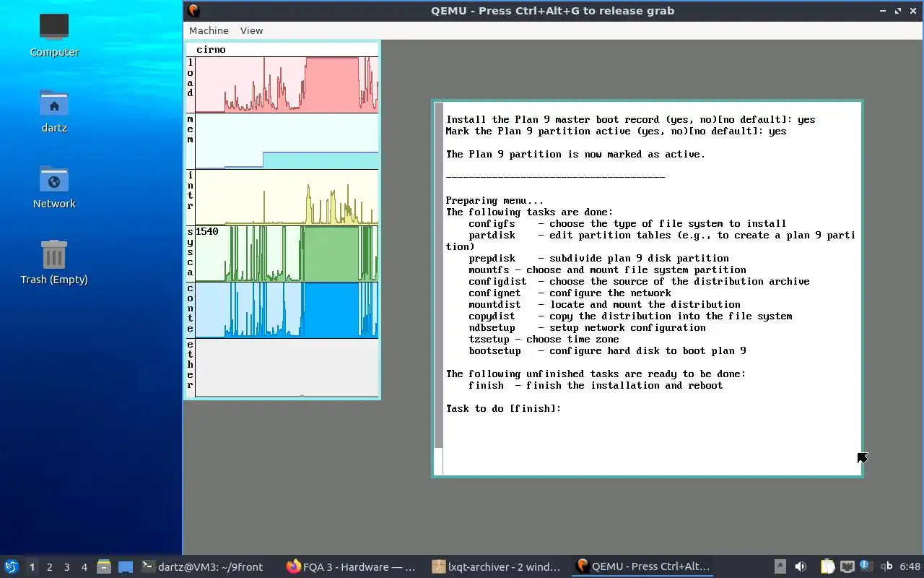
Task: Click the 'ndbsetup' task line in the terminal
Action: tap(587, 328)
